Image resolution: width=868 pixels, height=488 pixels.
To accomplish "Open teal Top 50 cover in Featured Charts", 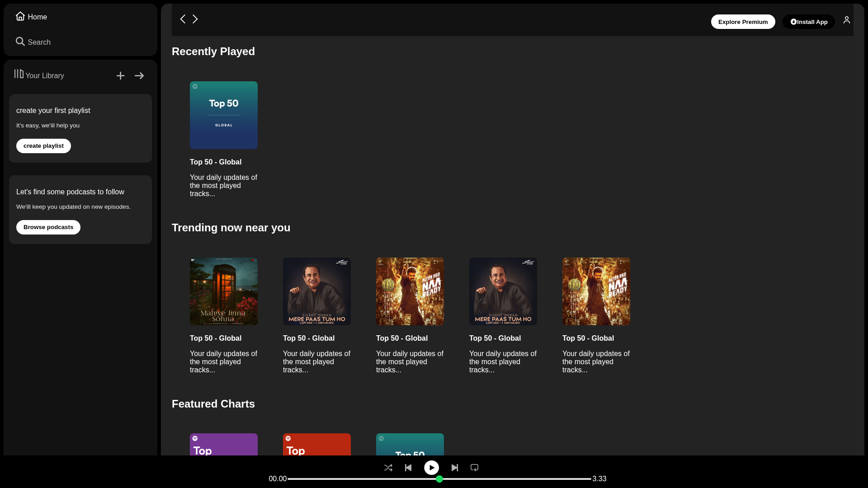I will [x=410, y=445].
